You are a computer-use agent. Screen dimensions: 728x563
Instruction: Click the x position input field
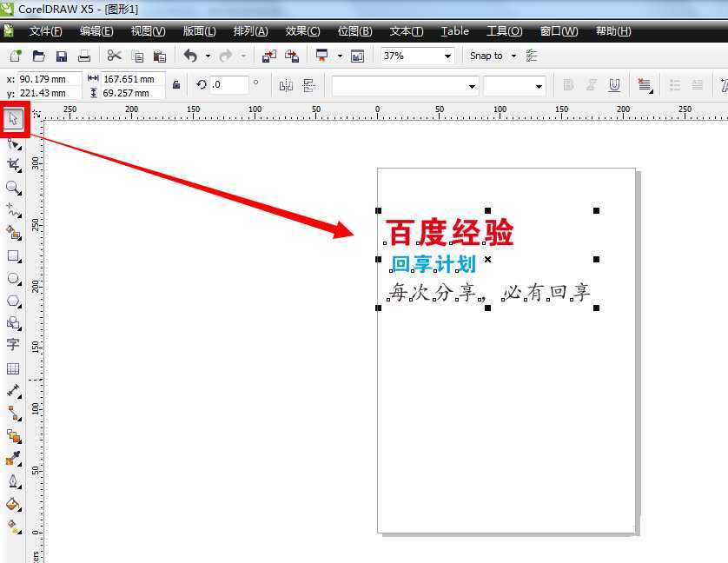click(43, 78)
